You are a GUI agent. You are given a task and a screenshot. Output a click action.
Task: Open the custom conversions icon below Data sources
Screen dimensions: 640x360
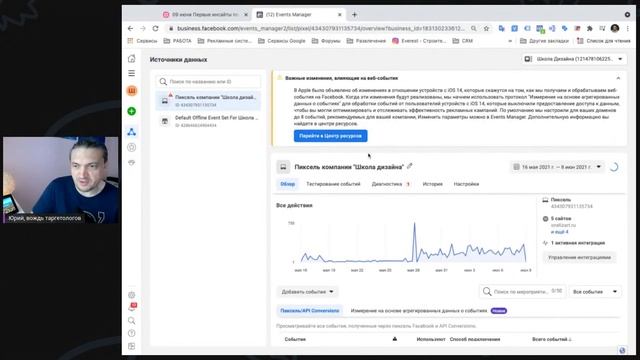131,147
